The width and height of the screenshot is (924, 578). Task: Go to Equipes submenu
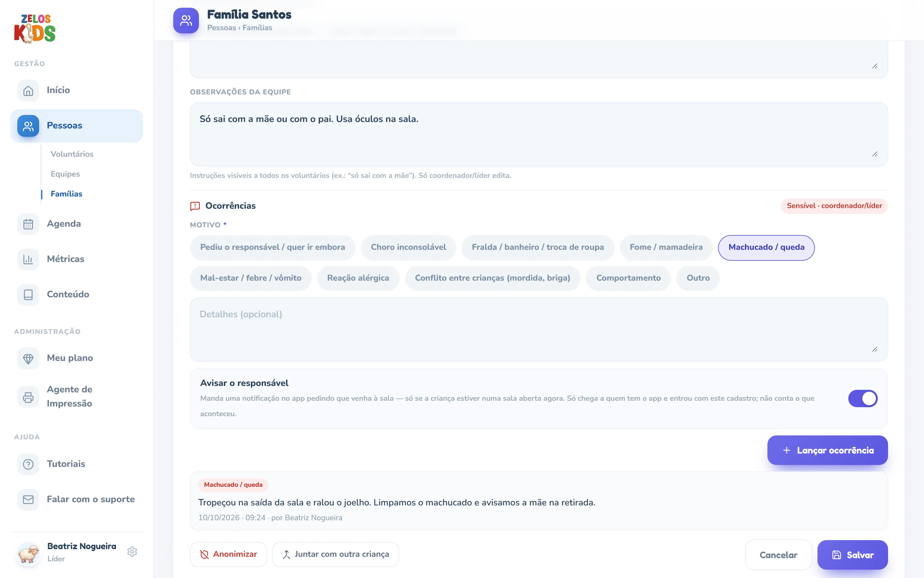coord(65,174)
